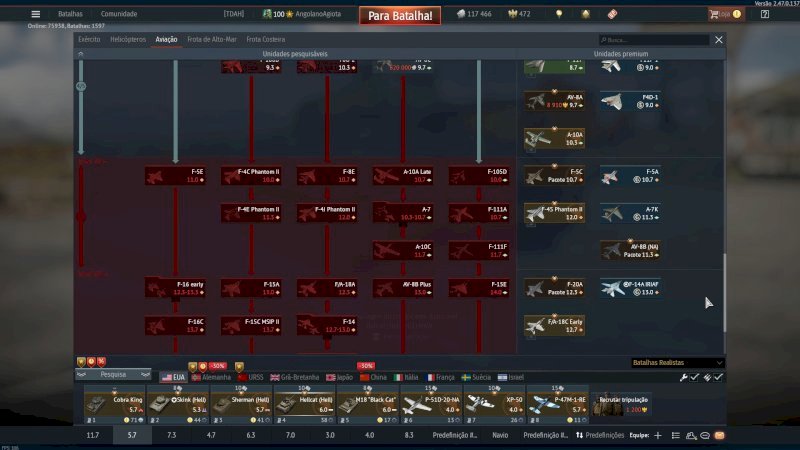Click the aircraft search field
The image size is (800, 450).
[650, 40]
